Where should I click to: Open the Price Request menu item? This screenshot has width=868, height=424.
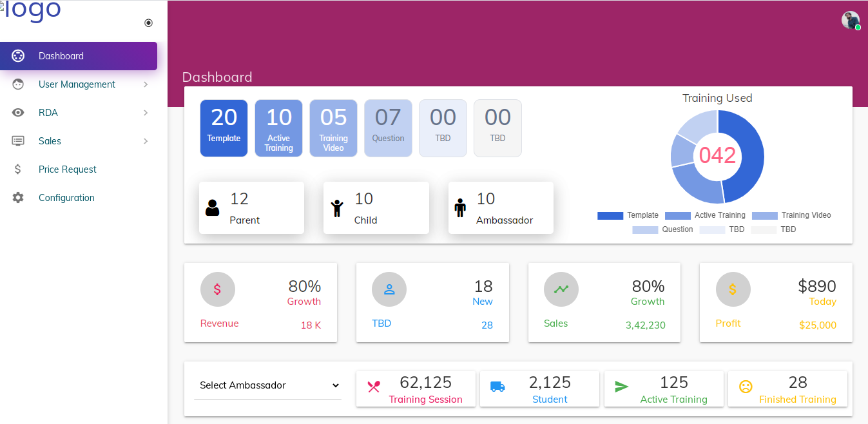coord(67,169)
